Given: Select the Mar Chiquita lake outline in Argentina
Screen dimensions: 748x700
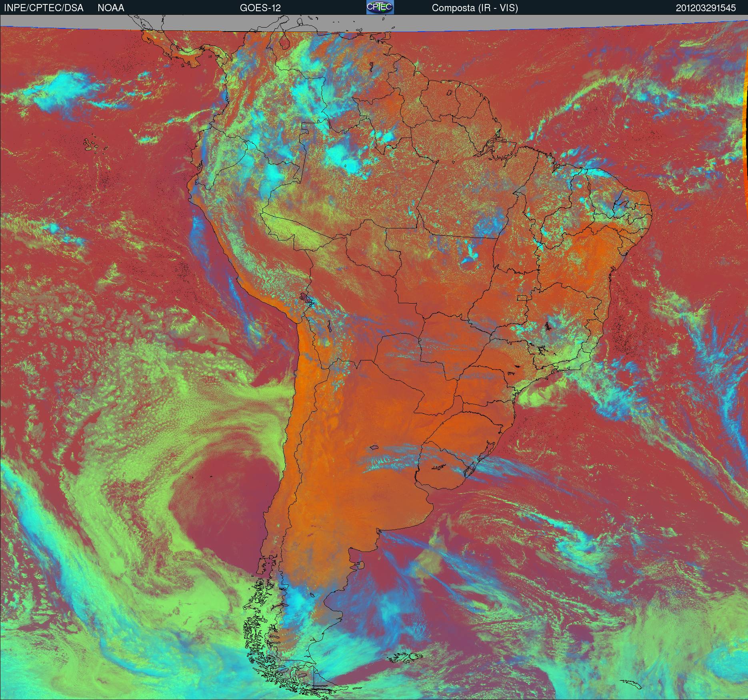Looking at the screenshot, I should tap(374, 448).
